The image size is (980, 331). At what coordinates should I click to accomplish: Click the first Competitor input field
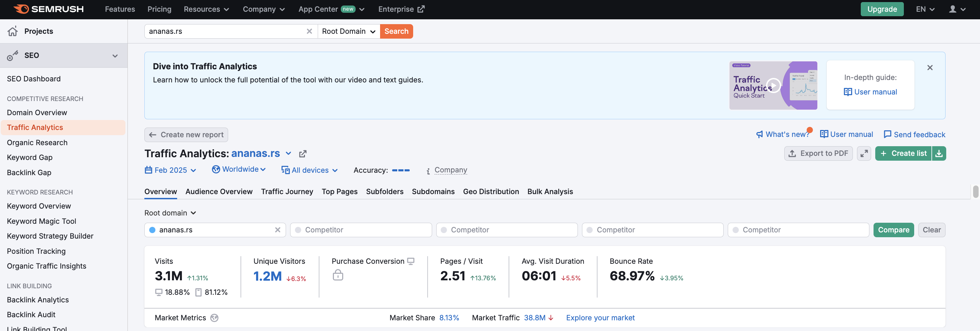tap(361, 230)
